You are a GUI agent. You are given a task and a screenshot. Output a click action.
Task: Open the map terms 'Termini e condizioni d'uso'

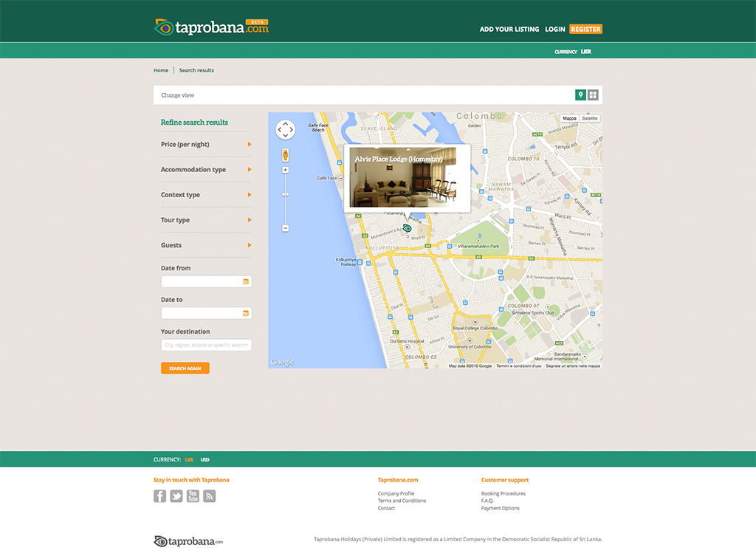click(x=519, y=366)
